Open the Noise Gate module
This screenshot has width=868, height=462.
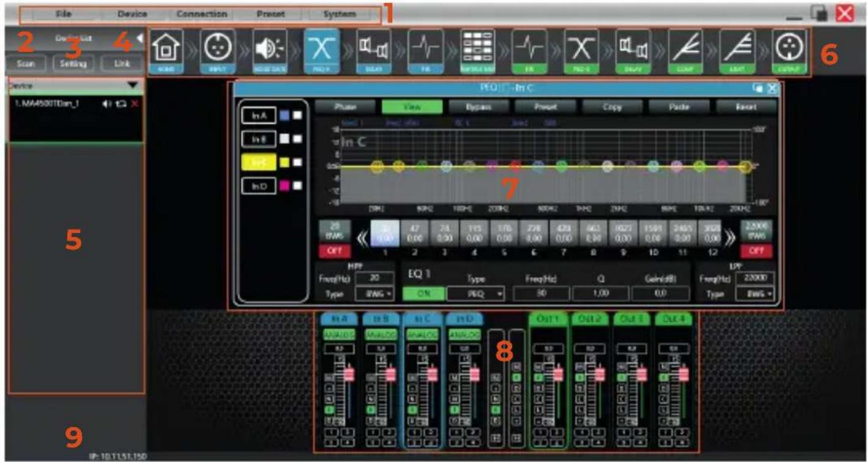pos(269,51)
